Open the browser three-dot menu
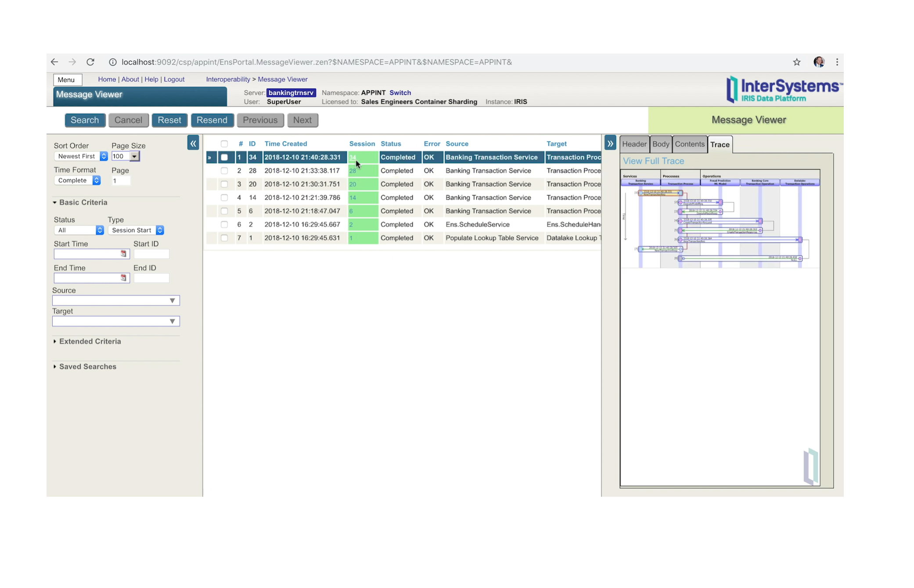 pyautogui.click(x=837, y=62)
